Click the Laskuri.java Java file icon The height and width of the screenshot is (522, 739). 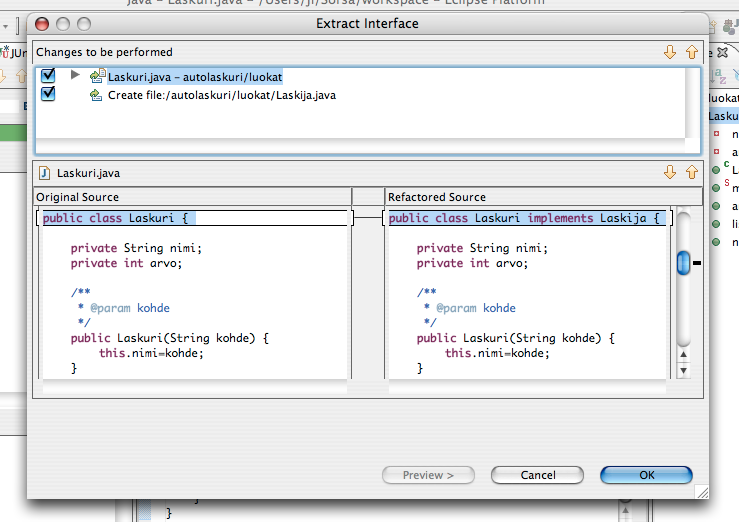[x=44, y=173]
